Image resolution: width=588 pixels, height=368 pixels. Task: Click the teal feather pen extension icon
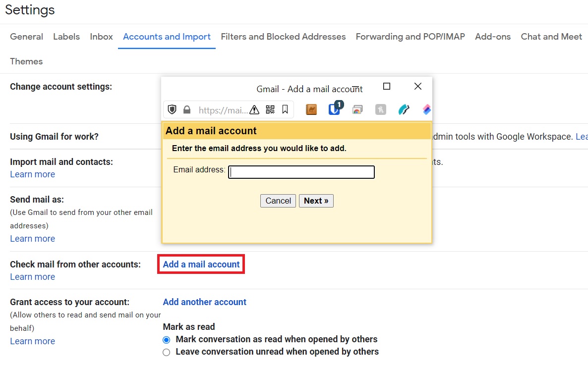tap(404, 109)
